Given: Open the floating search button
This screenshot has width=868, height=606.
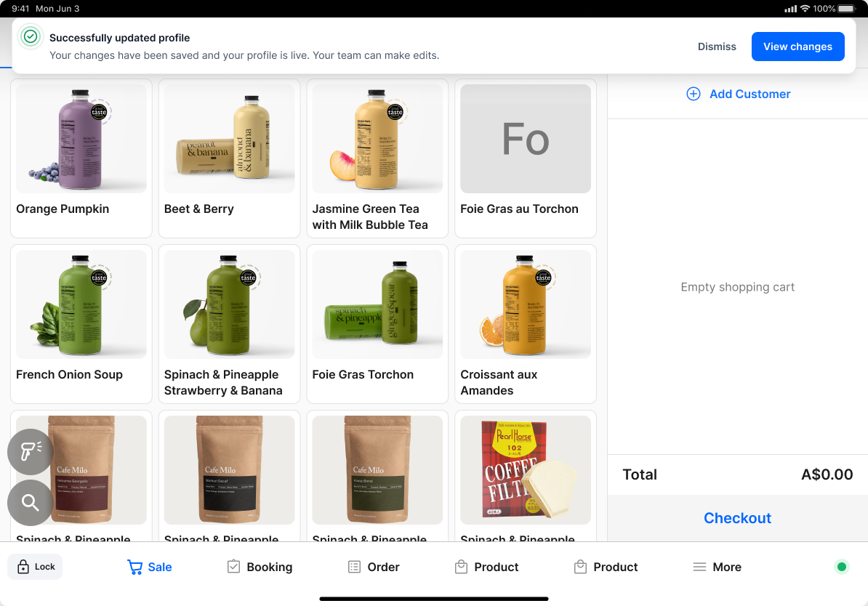Looking at the screenshot, I should click(x=31, y=503).
